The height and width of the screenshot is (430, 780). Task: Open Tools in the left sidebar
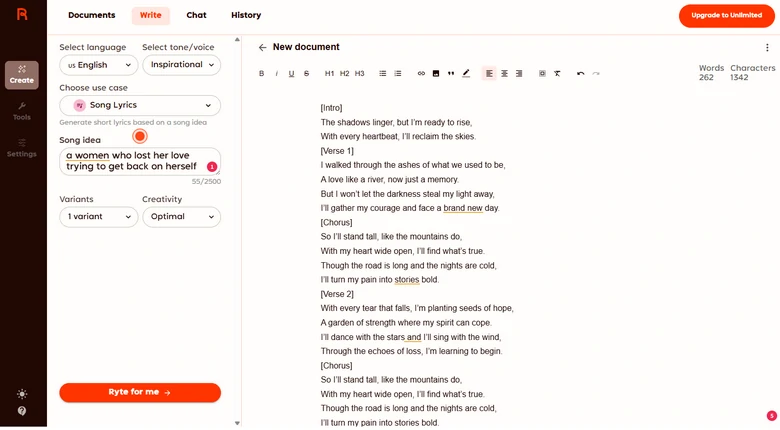tap(22, 111)
